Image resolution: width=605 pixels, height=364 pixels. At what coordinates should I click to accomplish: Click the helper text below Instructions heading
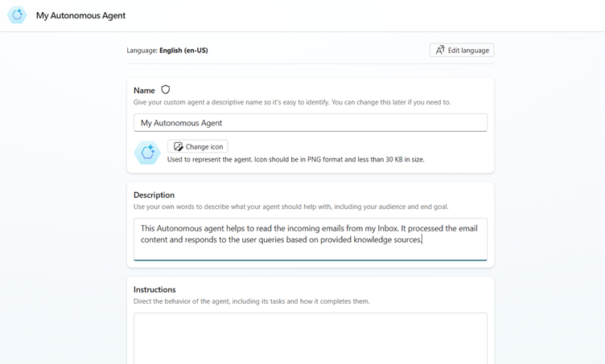(251, 301)
